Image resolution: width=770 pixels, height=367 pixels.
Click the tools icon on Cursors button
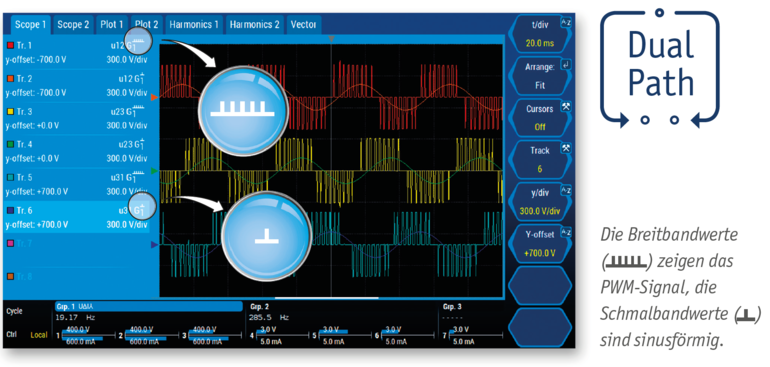(565, 106)
